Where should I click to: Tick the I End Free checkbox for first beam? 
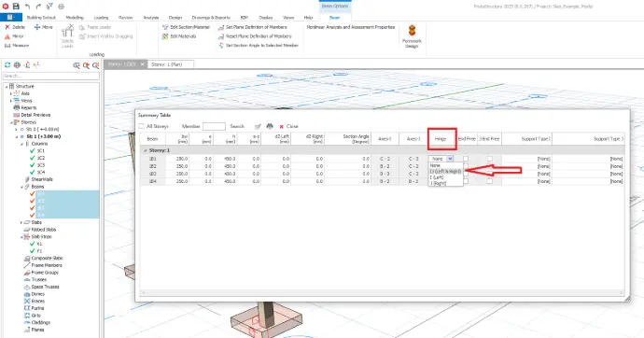pos(466,159)
